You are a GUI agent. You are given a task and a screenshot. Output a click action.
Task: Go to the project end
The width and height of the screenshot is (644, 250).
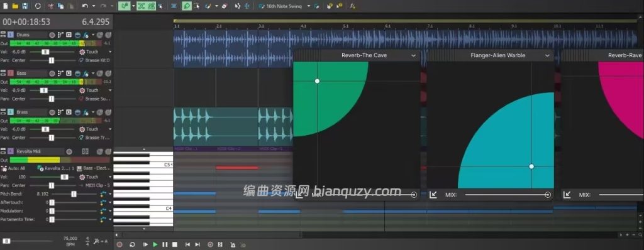click(x=197, y=244)
